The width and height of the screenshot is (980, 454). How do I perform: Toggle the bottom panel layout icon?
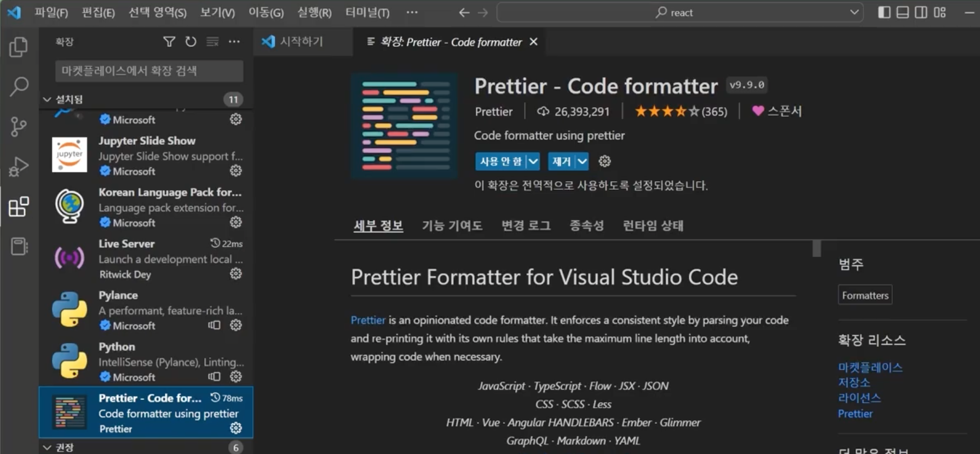(902, 12)
